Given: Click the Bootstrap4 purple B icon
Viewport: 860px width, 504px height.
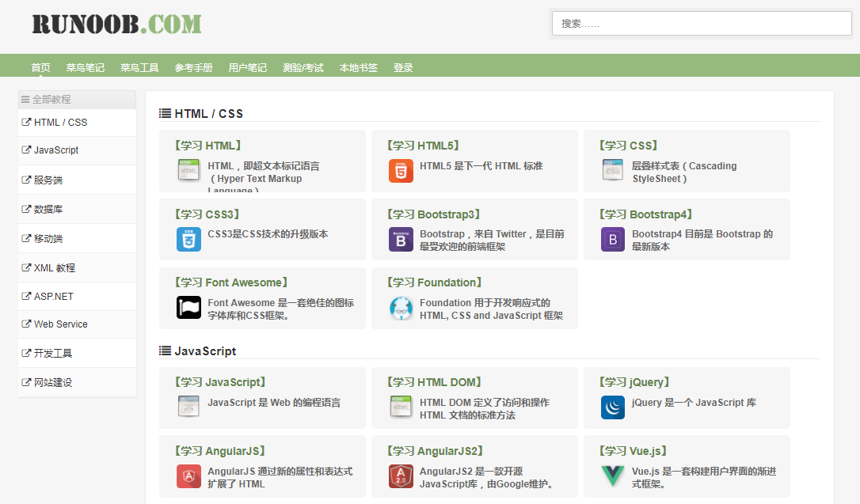Looking at the screenshot, I should pyautogui.click(x=613, y=240).
